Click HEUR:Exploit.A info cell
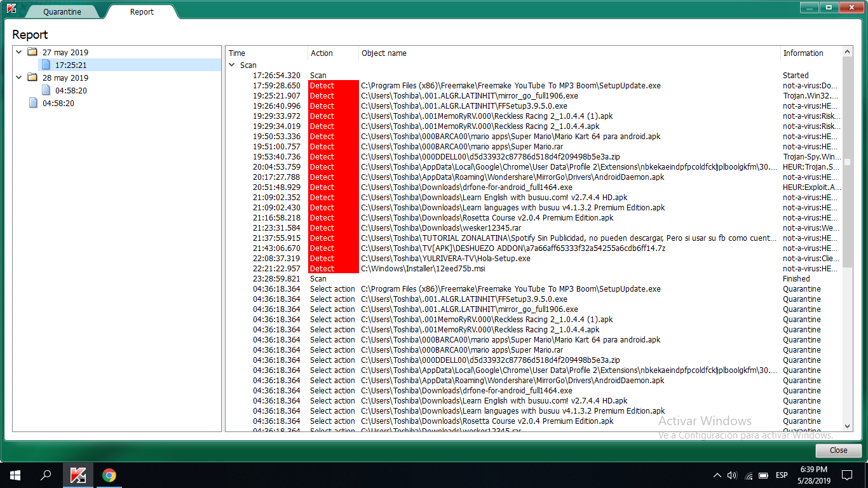868x488 pixels. pyautogui.click(x=811, y=187)
